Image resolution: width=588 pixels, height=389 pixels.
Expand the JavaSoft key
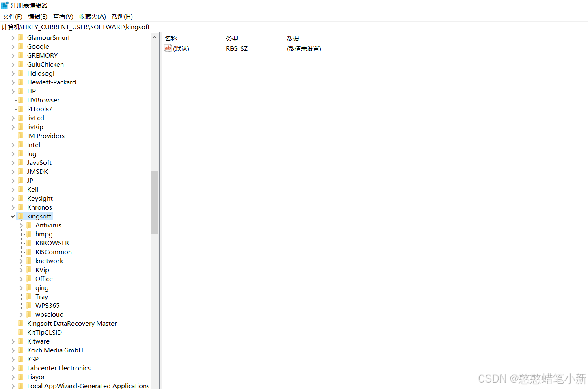13,163
